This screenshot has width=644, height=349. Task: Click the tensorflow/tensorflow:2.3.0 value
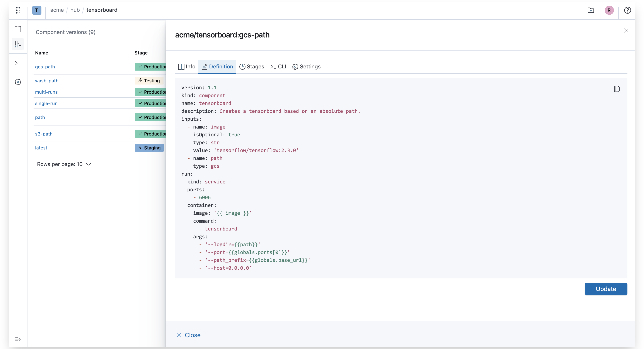[x=256, y=150]
